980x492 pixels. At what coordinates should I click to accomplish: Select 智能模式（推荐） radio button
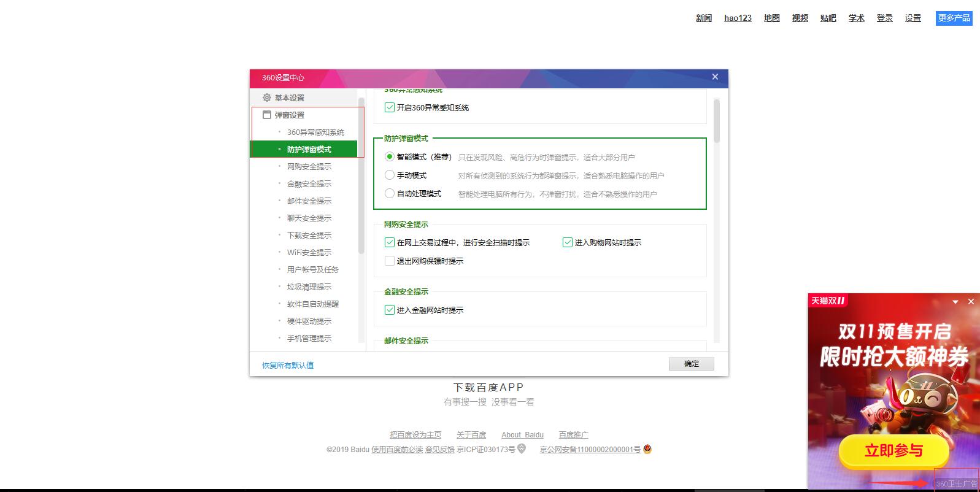tap(389, 156)
